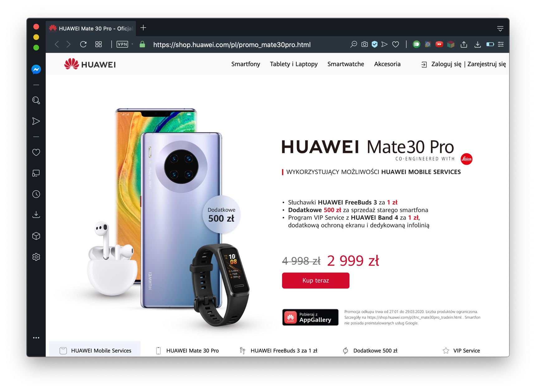Click the URL address field

tap(232, 45)
